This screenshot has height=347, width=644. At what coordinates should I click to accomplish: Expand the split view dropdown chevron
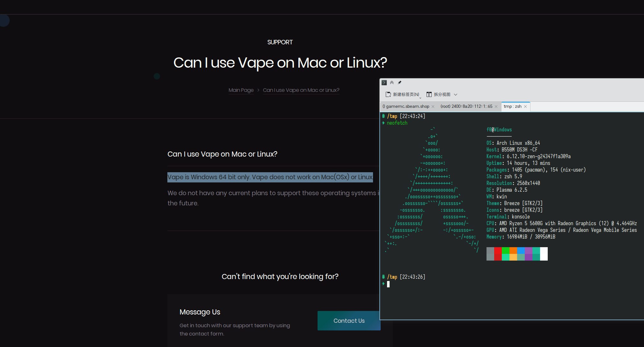coord(456,94)
